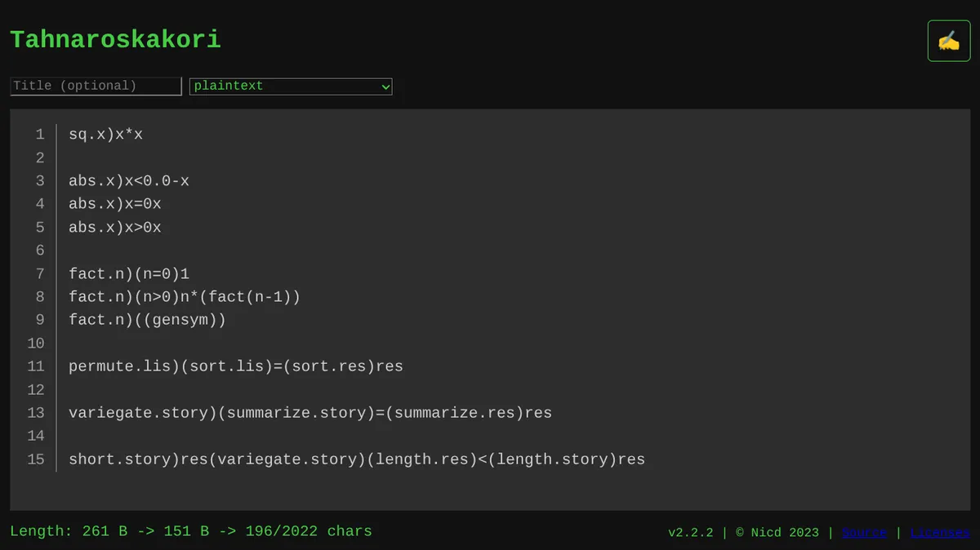Click the abs.x)x<0.0-x code line
The width and height of the screenshot is (980, 550).
point(129,181)
